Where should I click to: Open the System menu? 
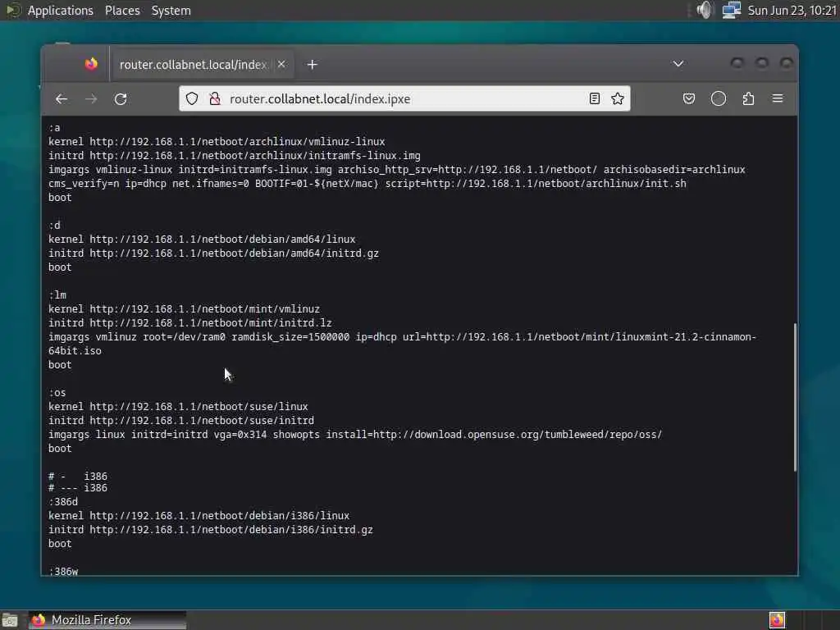tap(171, 11)
